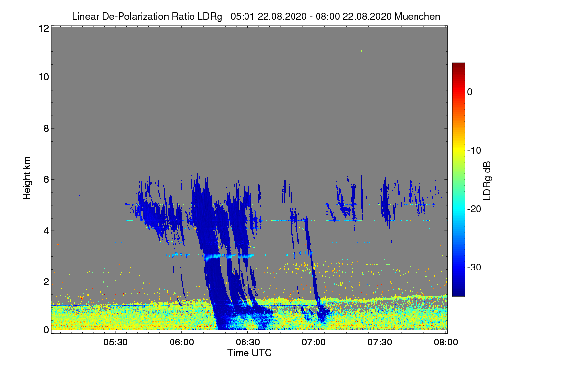588x392 pixels.
Task: Click the colorbar value -10
Action: 474,150
